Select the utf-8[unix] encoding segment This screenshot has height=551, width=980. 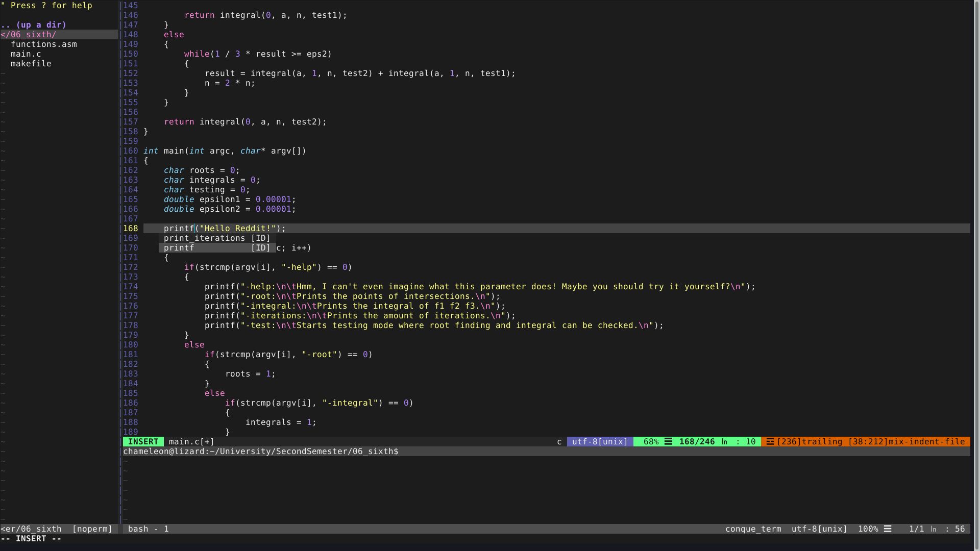[x=599, y=441]
